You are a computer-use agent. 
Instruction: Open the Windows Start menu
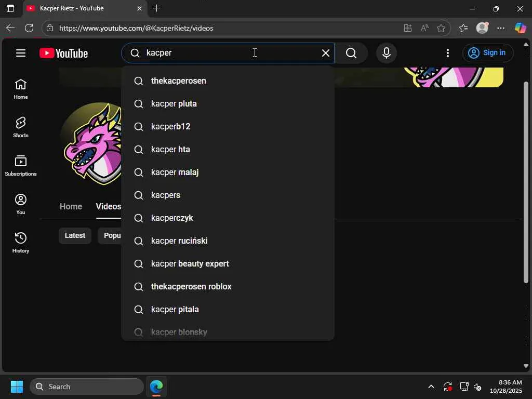coord(17,387)
